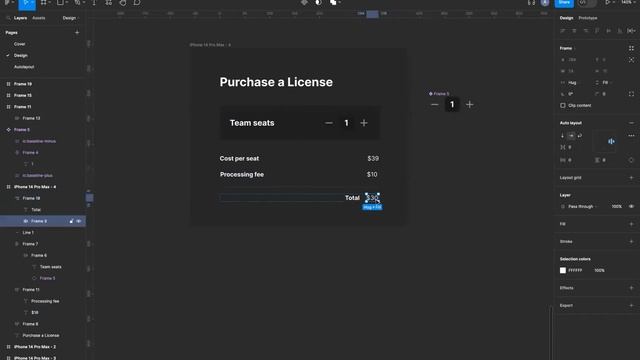Select Frame 15 layer
This screenshot has width=640, height=360.
(x=23, y=95)
